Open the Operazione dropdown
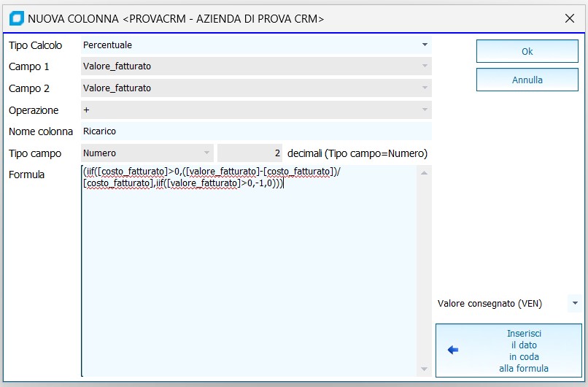The width and height of the screenshot is (588, 387). click(x=425, y=110)
